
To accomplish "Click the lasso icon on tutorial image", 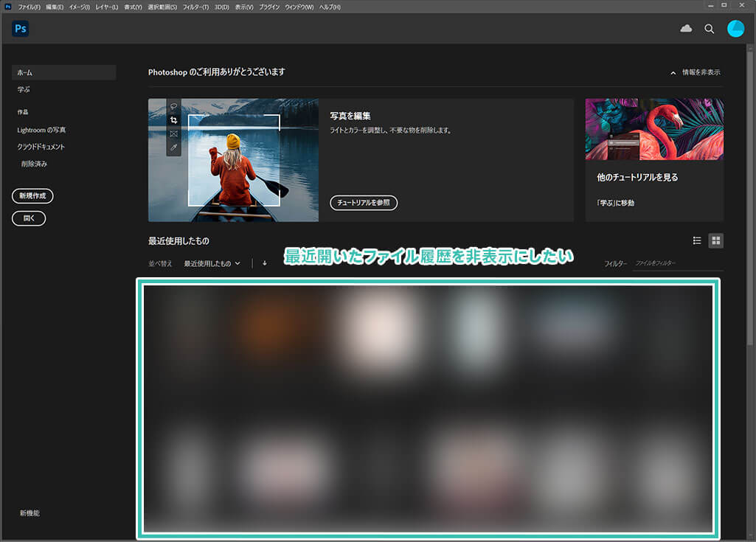I will (x=173, y=107).
